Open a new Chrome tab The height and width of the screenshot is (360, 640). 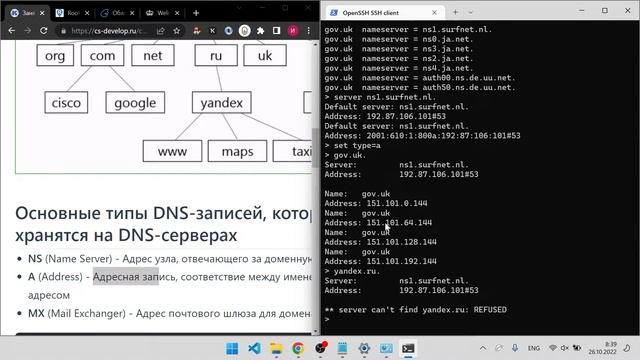(x=196, y=13)
